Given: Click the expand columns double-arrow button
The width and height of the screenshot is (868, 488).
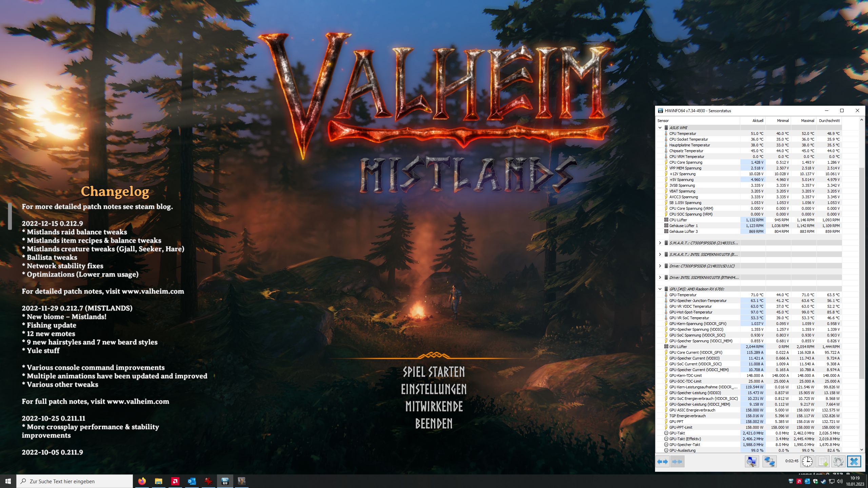Looking at the screenshot, I should tap(663, 462).
